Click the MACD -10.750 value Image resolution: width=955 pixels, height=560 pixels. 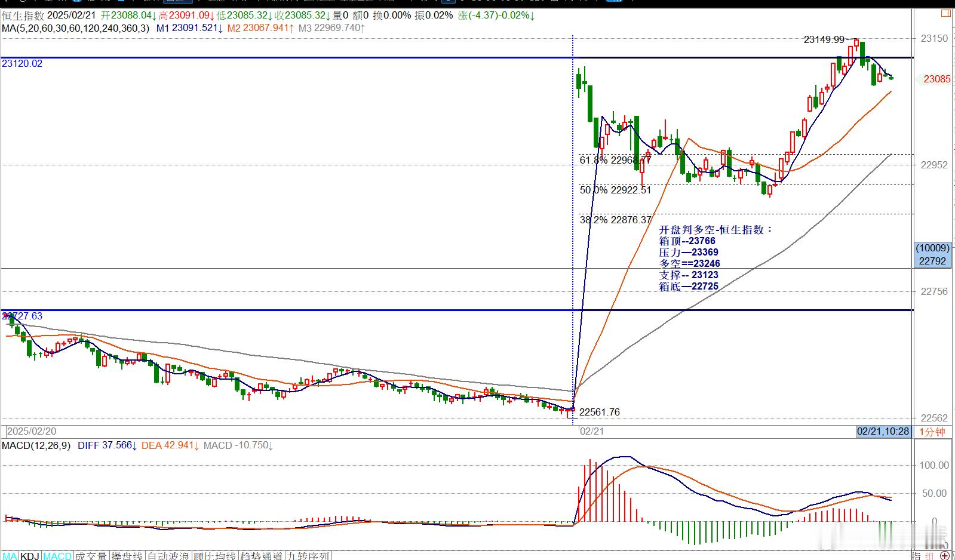pos(238,445)
